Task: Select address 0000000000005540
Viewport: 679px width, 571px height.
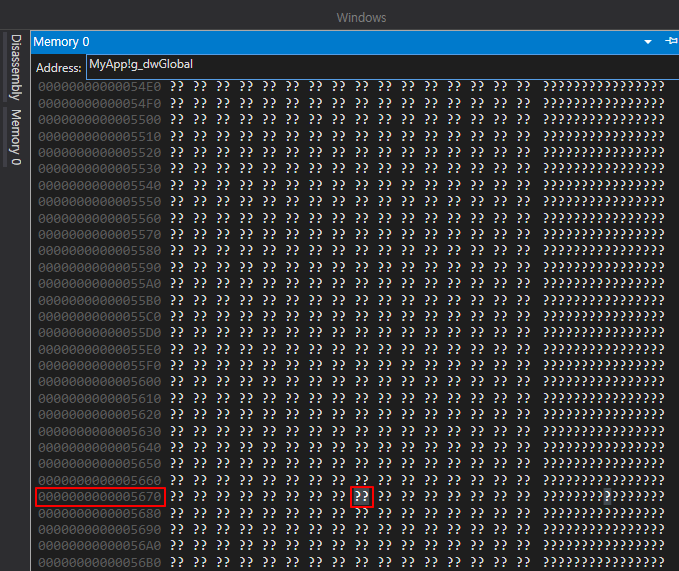Action: pos(100,185)
